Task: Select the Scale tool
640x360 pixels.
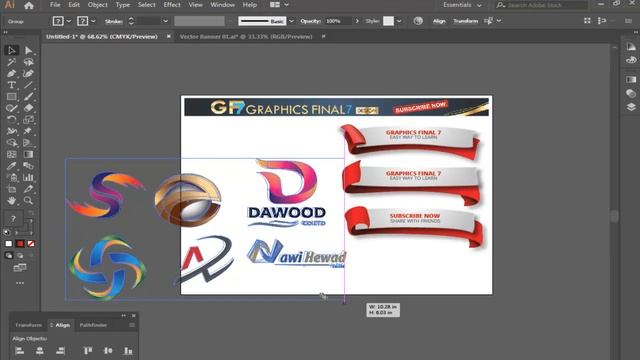Action: (x=28, y=120)
